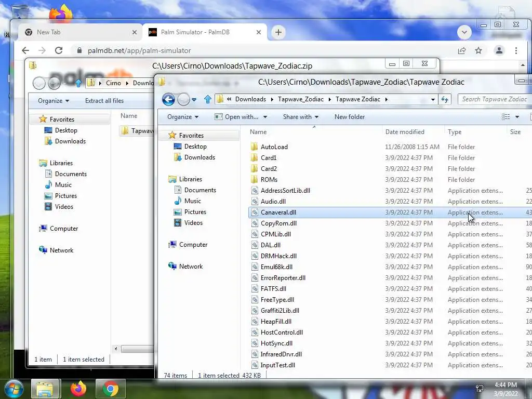Open the Chrome three-dot menu
Viewport: 532px width, 399px height.
pos(516,50)
